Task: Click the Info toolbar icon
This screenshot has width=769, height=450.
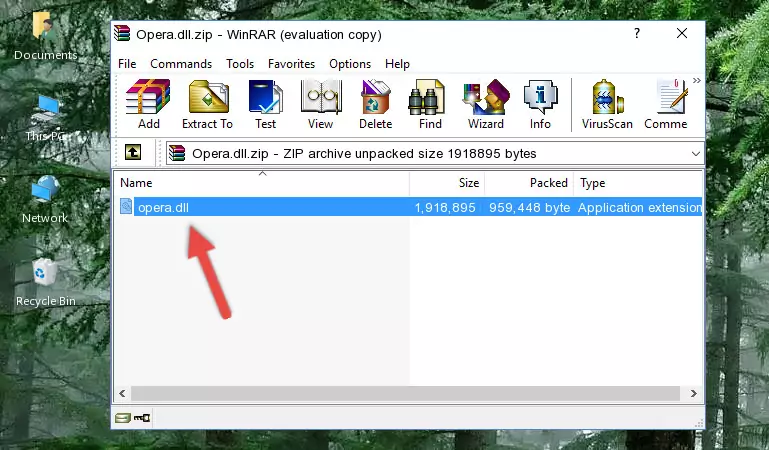Action: [x=540, y=104]
